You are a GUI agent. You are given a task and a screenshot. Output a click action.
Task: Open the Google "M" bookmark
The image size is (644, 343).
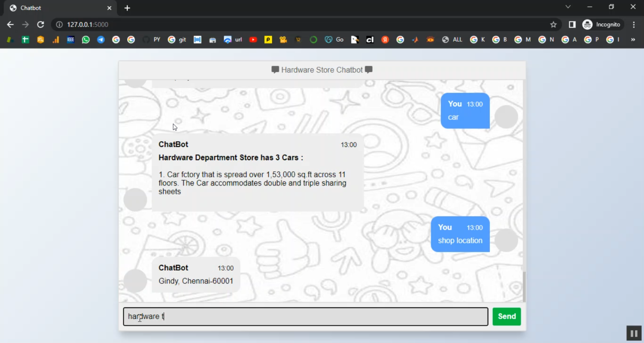tap(522, 39)
